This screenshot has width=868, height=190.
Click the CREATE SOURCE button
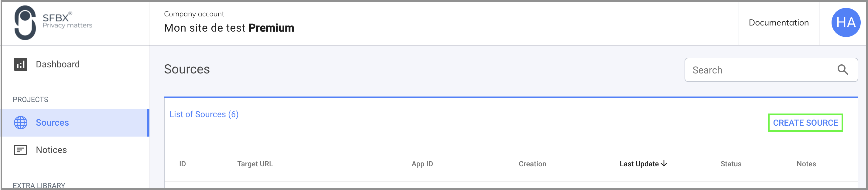coord(805,123)
